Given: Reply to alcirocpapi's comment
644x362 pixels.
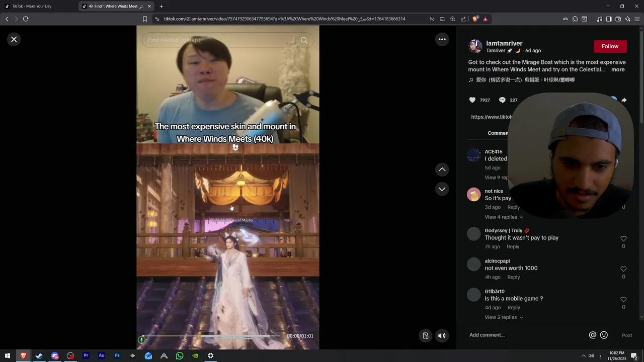Looking at the screenshot, I should click(514, 277).
